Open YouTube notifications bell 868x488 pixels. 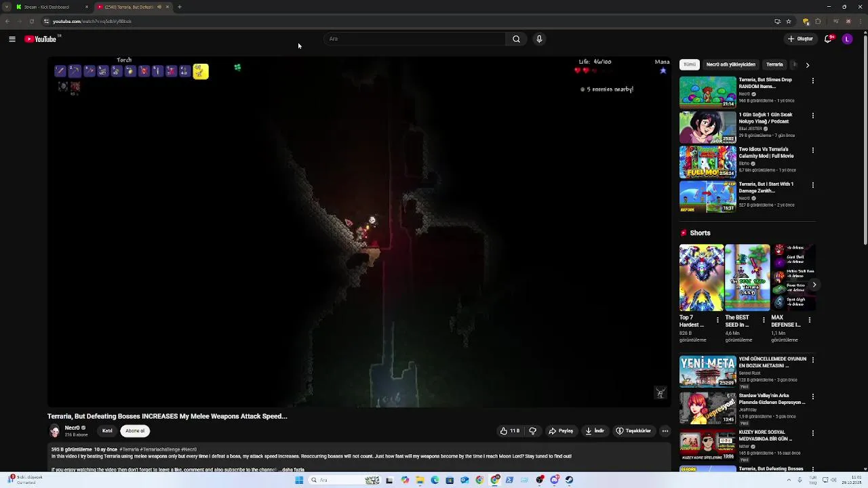828,39
